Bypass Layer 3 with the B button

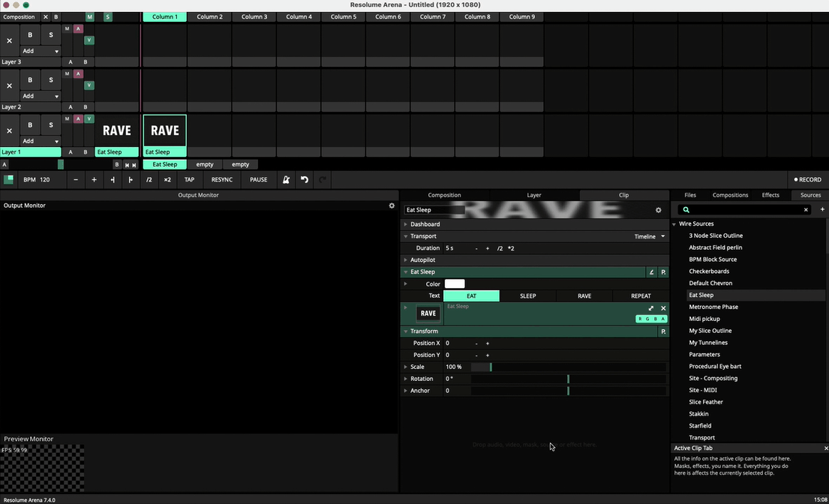pyautogui.click(x=30, y=35)
